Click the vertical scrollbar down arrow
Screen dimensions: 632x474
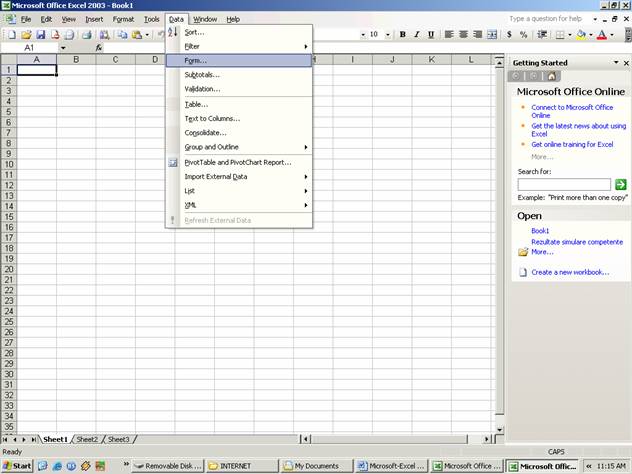click(499, 430)
